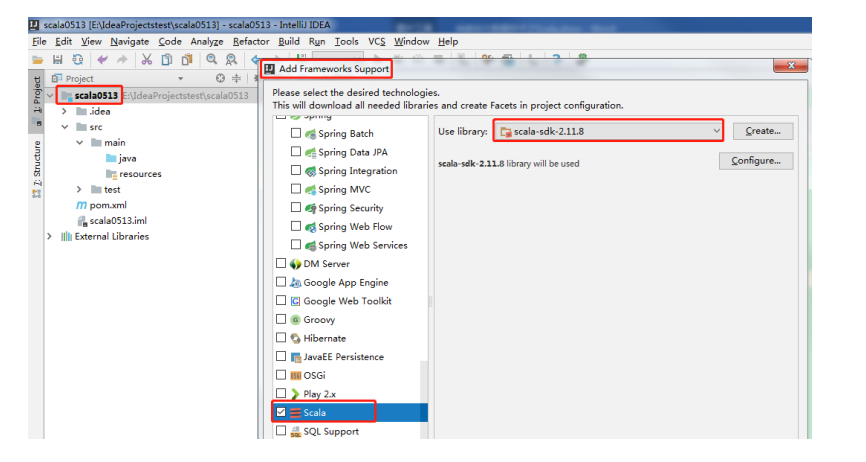This screenshot has height=462, width=866.
Task: Click the Cut scissors icon
Action: [146, 60]
